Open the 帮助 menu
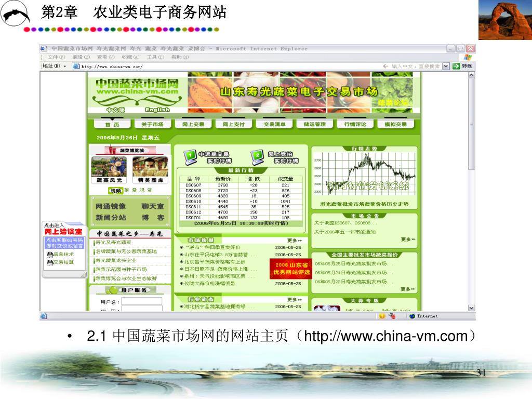Screen dimensions: 532x399 click(x=180, y=57)
